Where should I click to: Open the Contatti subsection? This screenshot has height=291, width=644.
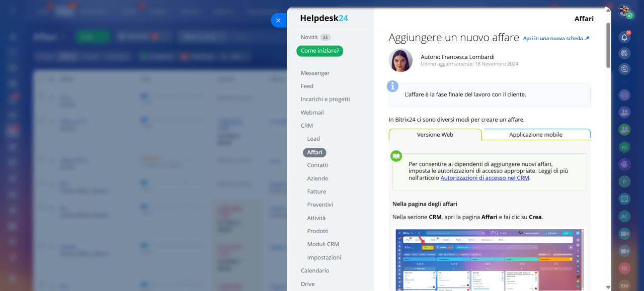tap(317, 165)
